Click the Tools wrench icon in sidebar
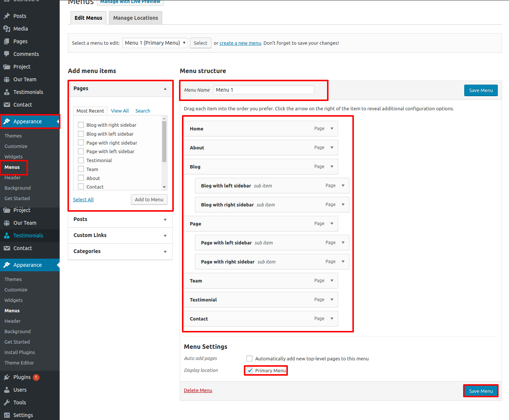 (7, 402)
